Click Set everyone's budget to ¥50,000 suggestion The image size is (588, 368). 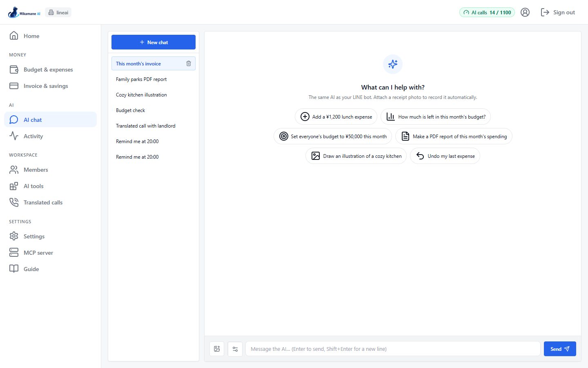(x=333, y=136)
